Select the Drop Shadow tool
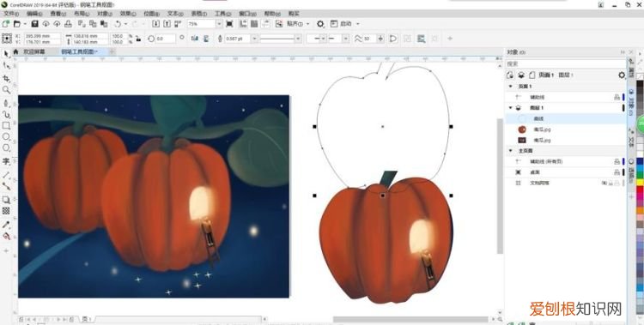This screenshot has width=644, height=325. (6, 200)
